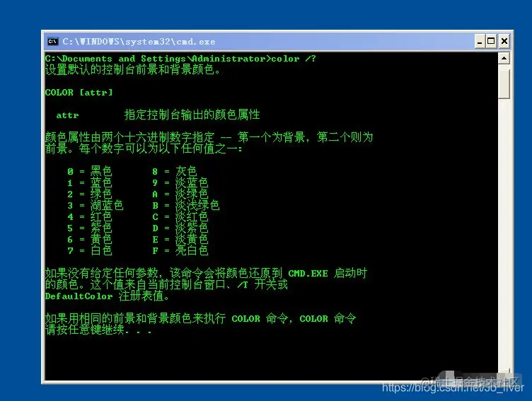Click the row "9 = 淡蓝色"

(180, 183)
